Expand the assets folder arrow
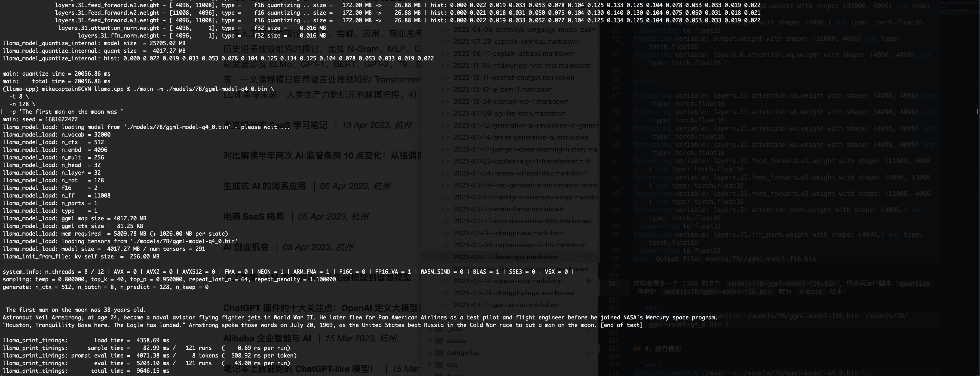This screenshot has height=376, width=980. [x=430, y=341]
